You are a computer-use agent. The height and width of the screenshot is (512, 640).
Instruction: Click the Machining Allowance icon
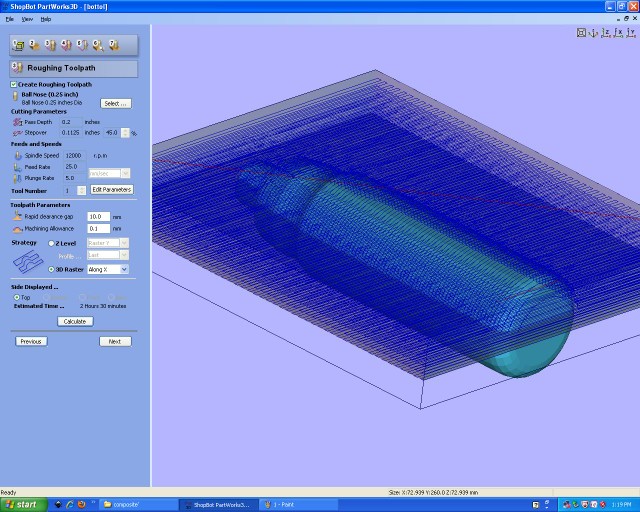18,229
